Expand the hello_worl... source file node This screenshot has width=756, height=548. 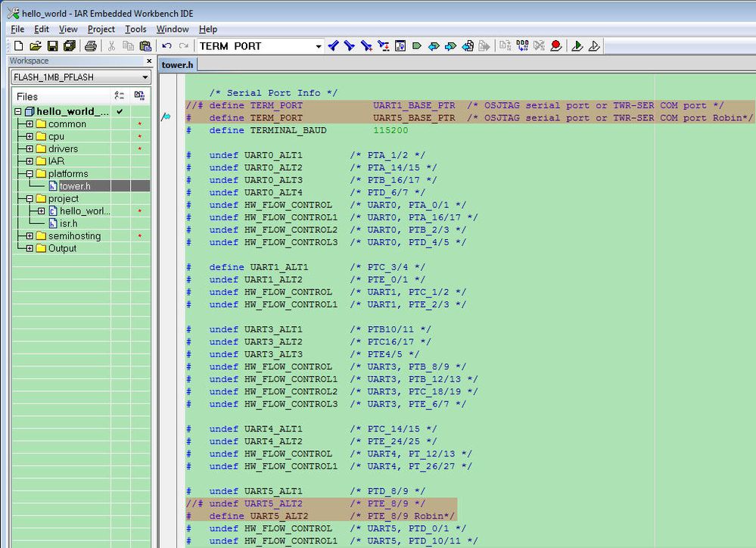41,211
